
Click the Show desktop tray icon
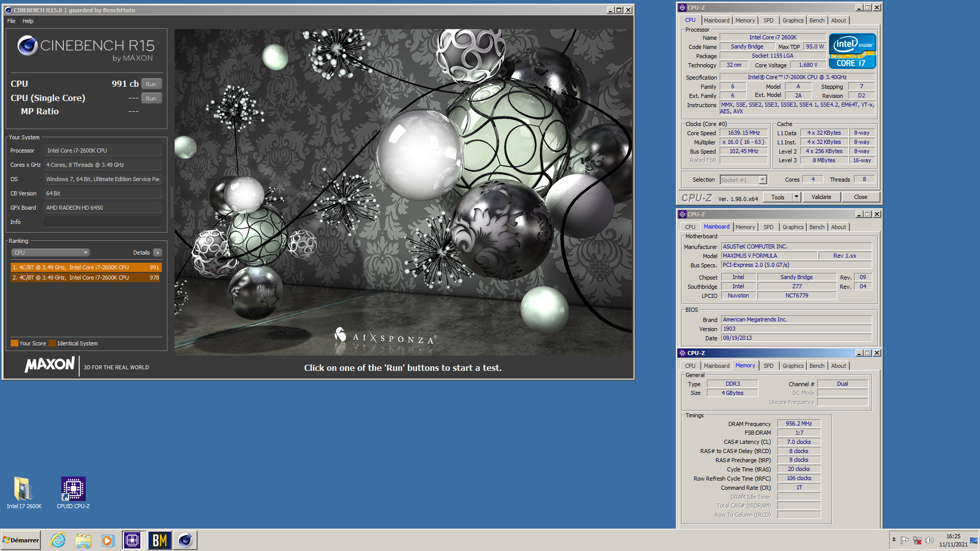(x=974, y=540)
